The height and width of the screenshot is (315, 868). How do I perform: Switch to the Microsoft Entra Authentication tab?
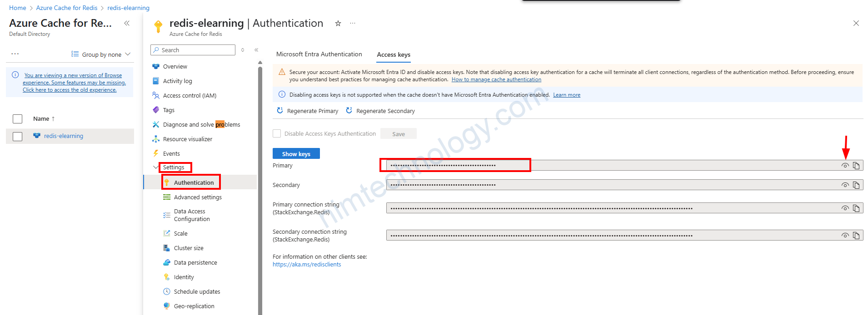pyautogui.click(x=319, y=54)
